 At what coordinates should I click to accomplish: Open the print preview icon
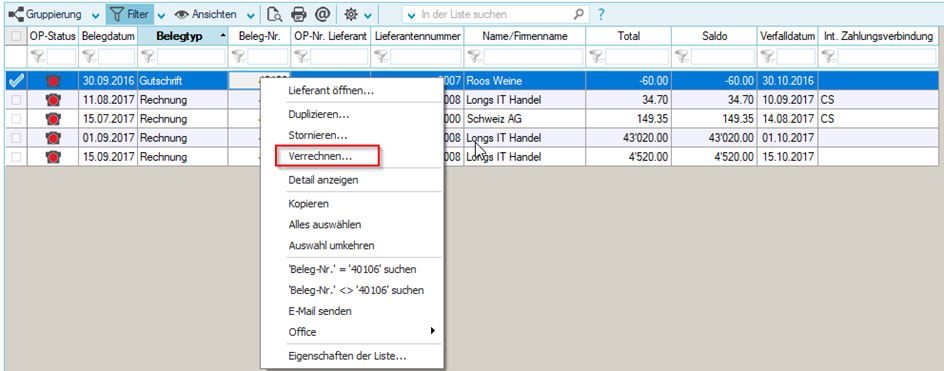(275, 14)
